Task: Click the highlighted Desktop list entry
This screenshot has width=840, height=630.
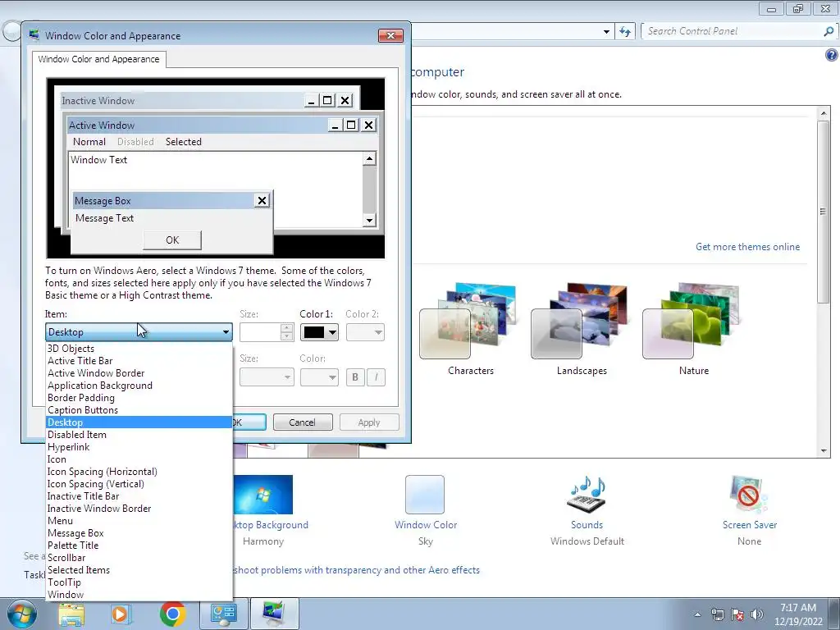Action: coord(139,422)
